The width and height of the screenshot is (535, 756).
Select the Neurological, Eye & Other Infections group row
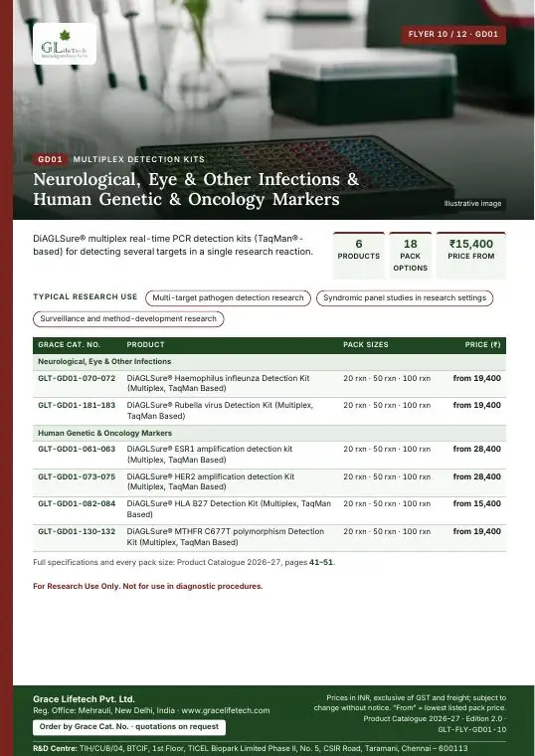point(269,362)
